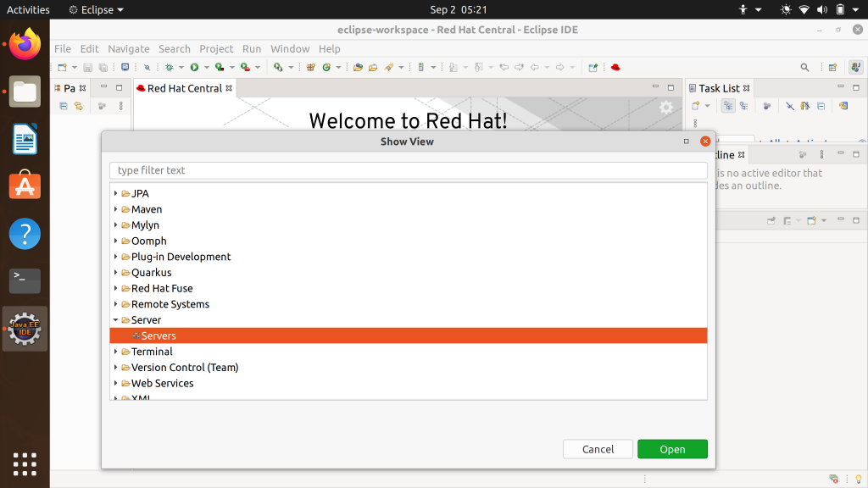Click the New Task icon in Task List
This screenshot has width=868, height=488.
696,106
